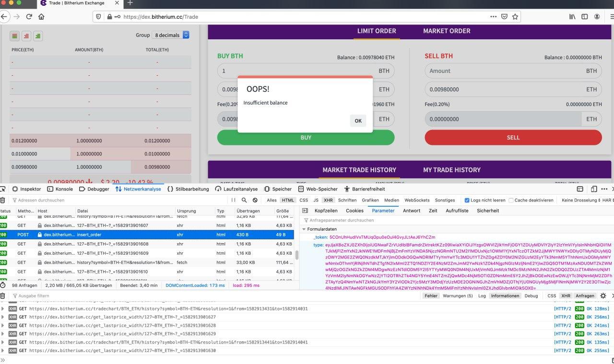Open the devtools three-dot options menu
The image size is (614, 364).
click(x=603, y=189)
